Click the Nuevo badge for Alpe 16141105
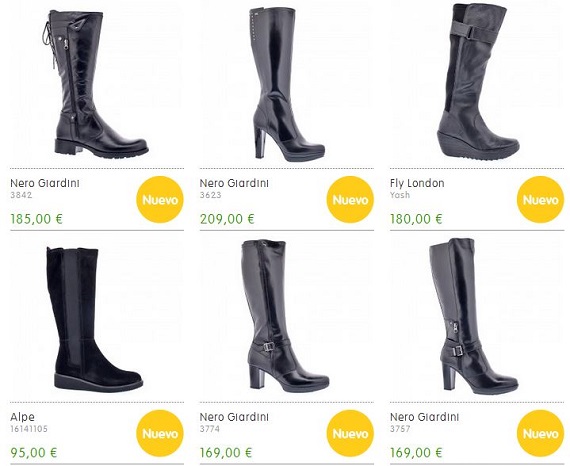570x466 pixels. (160, 433)
